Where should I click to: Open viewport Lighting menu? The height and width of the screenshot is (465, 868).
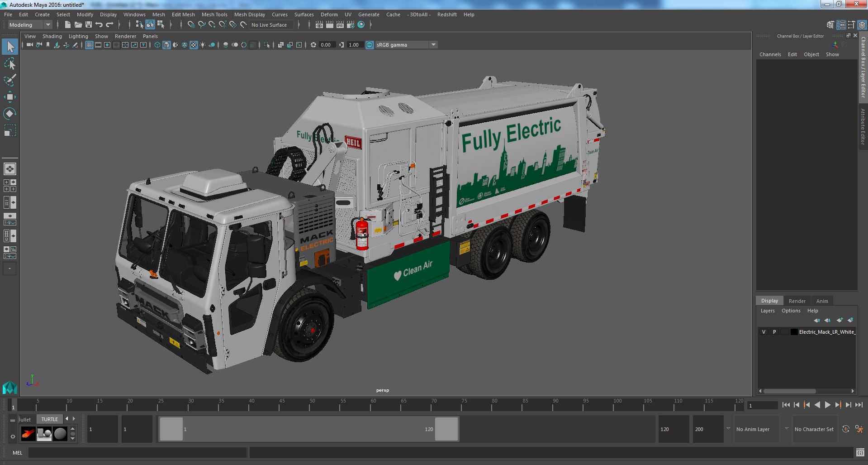(x=78, y=36)
